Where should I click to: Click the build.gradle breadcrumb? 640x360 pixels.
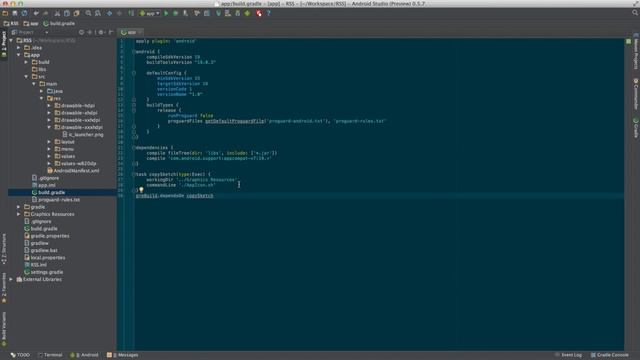click(59, 24)
